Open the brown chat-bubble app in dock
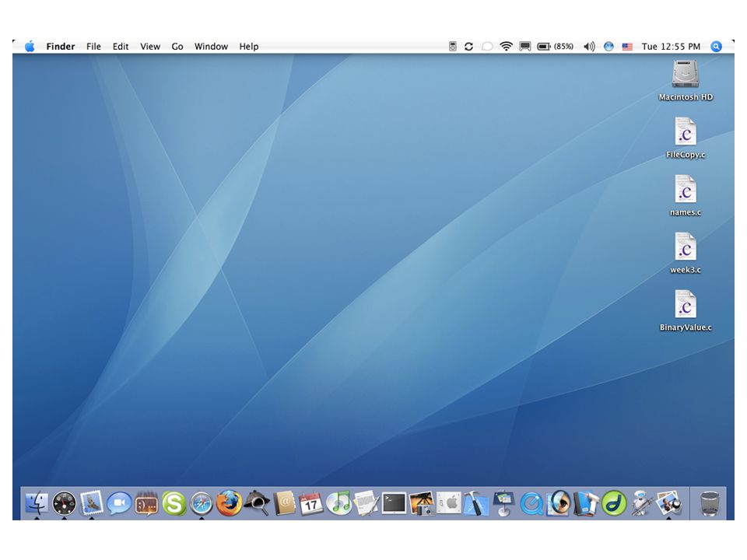The image size is (747, 560). (x=146, y=503)
